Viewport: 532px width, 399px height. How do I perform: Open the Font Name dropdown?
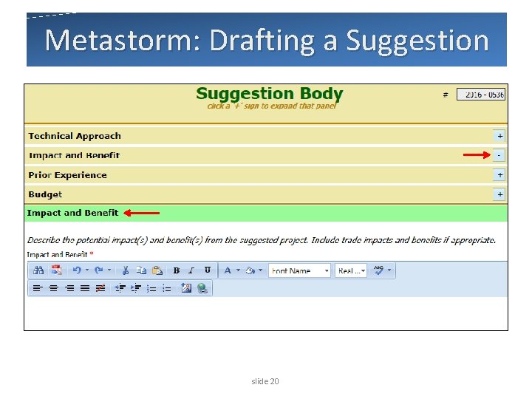[299, 270]
